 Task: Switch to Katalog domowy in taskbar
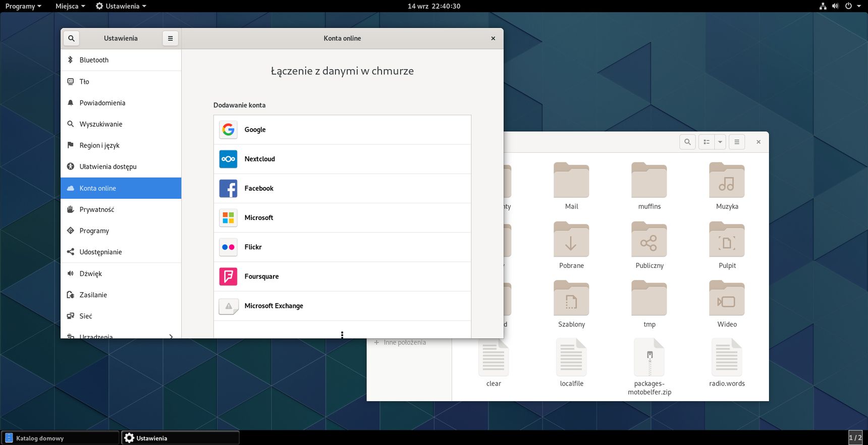[x=60, y=438]
